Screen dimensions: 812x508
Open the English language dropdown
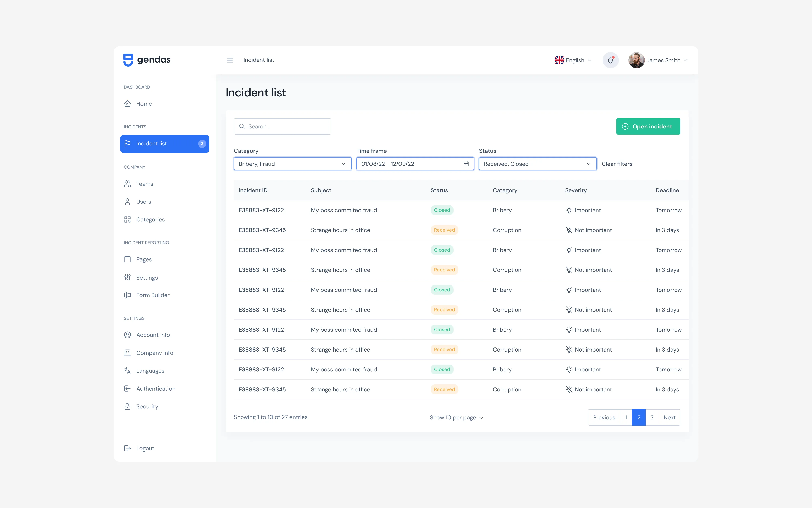pyautogui.click(x=573, y=60)
